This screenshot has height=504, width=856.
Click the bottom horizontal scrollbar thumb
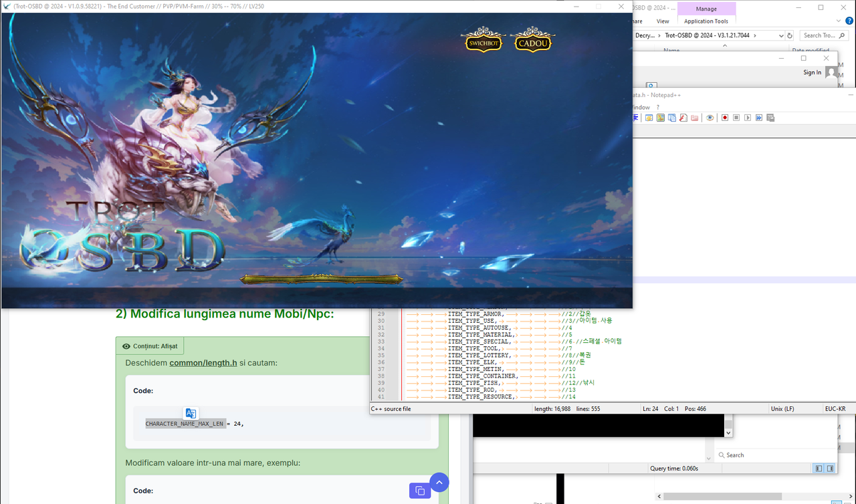(x=723, y=496)
